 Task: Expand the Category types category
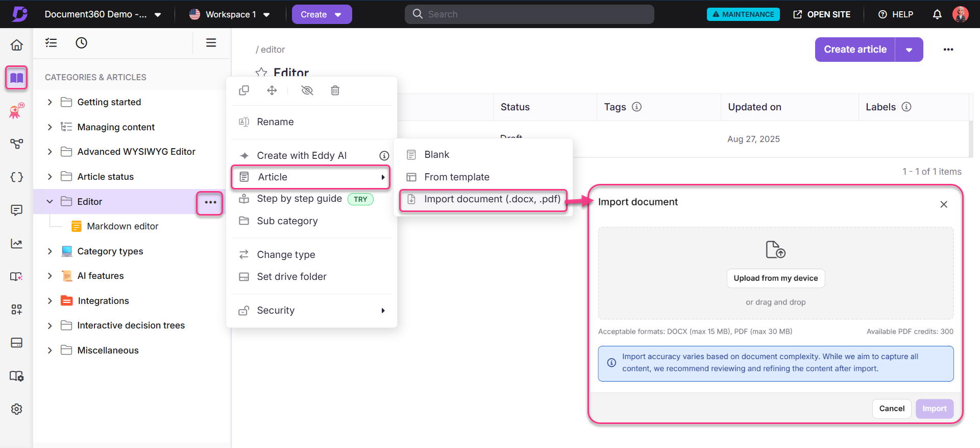click(50, 251)
